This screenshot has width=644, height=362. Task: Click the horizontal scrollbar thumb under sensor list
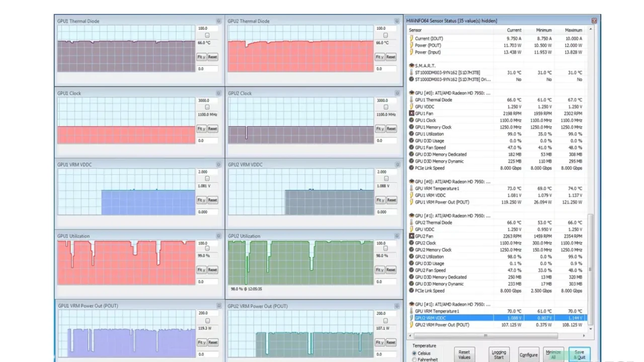click(486, 335)
